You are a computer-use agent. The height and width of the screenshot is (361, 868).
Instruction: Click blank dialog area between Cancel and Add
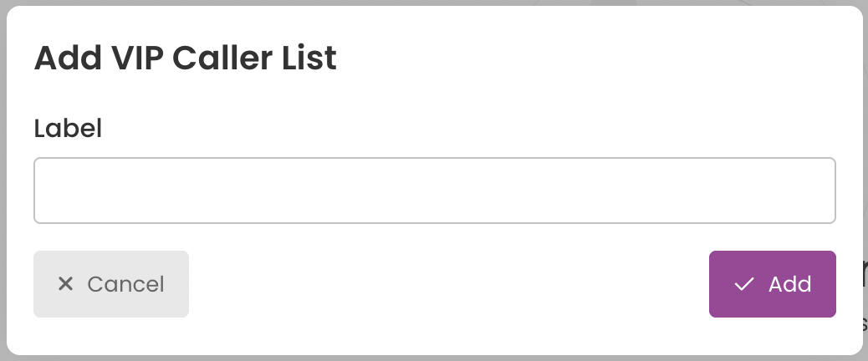click(448, 284)
